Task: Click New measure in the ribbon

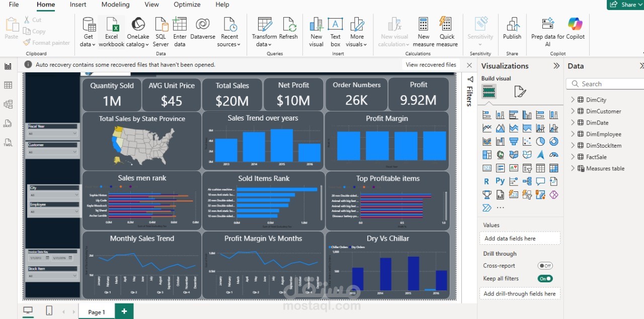Action: [424, 32]
